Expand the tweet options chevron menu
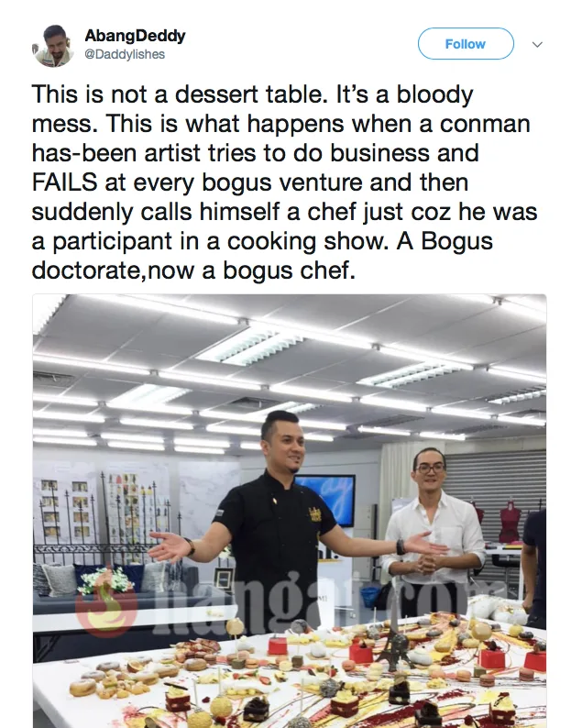This screenshot has width=571, height=728. coord(537,45)
